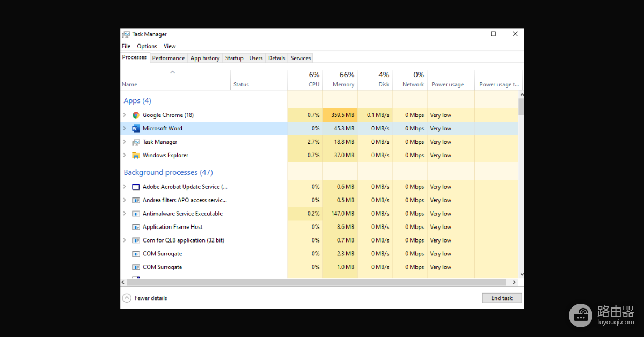Click the horizontal scrollbar right arrow
644x337 pixels.
click(x=514, y=282)
